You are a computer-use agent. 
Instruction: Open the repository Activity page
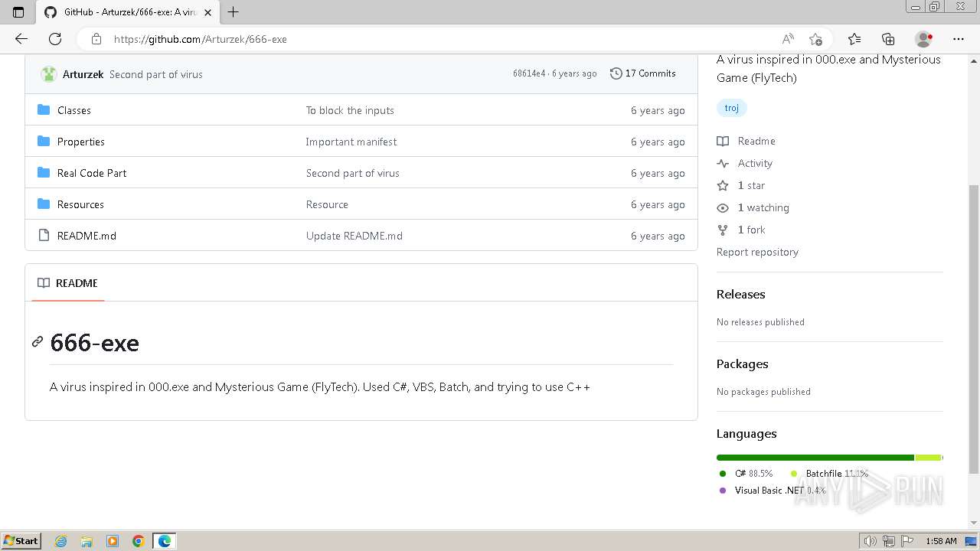pos(745,163)
